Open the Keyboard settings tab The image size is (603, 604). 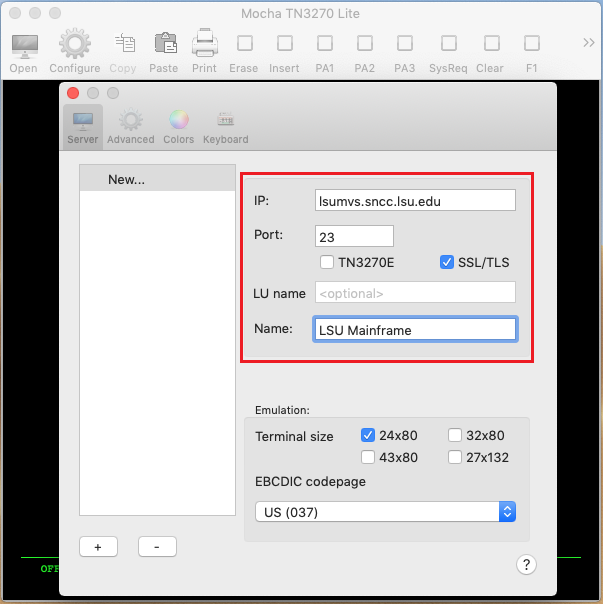(226, 127)
